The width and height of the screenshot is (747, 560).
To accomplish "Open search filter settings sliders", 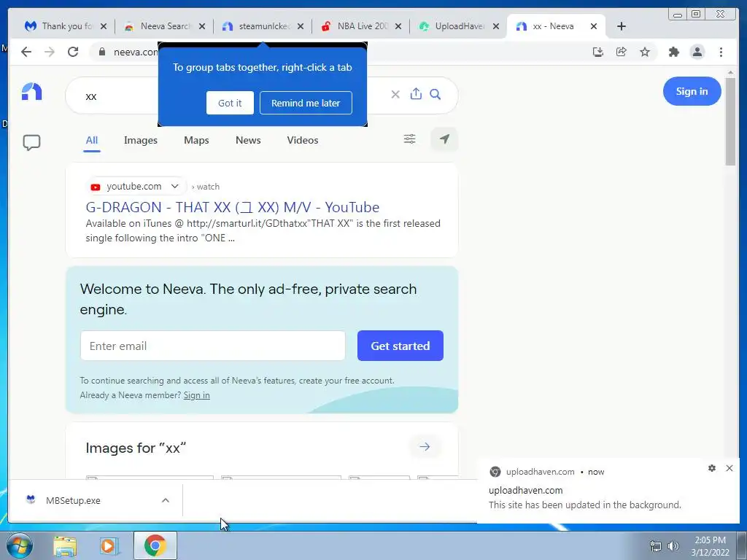I will (x=410, y=139).
